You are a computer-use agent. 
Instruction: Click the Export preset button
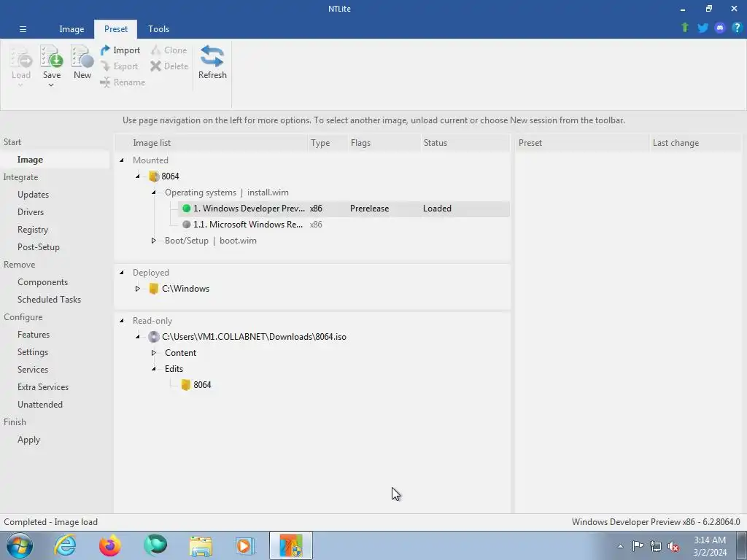pos(119,66)
